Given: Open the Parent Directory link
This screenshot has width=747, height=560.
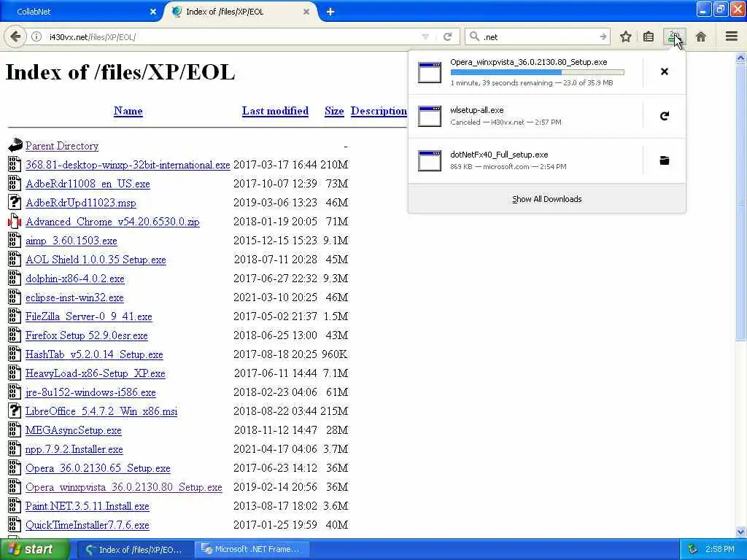Looking at the screenshot, I should click(62, 146).
